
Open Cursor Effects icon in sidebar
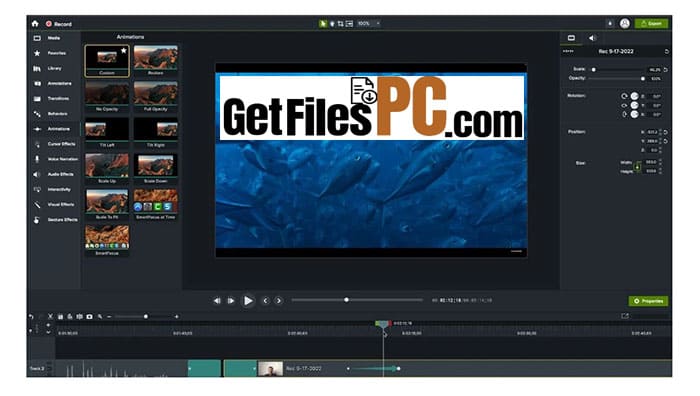pyautogui.click(x=37, y=144)
